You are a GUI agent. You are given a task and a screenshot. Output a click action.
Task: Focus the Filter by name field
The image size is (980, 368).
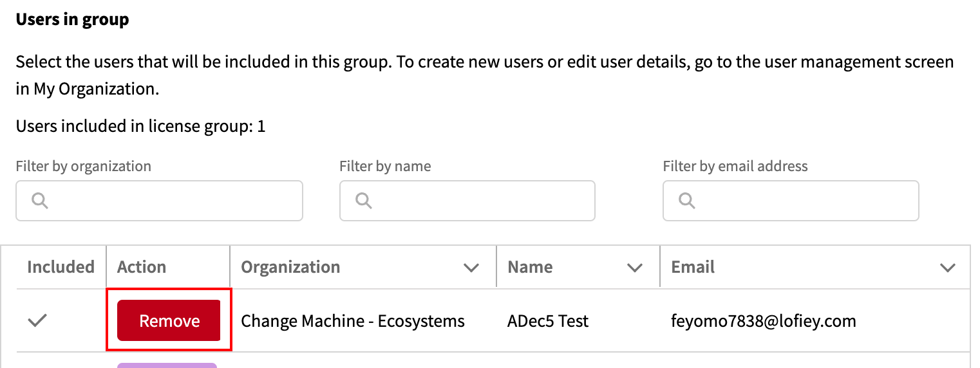point(480,201)
